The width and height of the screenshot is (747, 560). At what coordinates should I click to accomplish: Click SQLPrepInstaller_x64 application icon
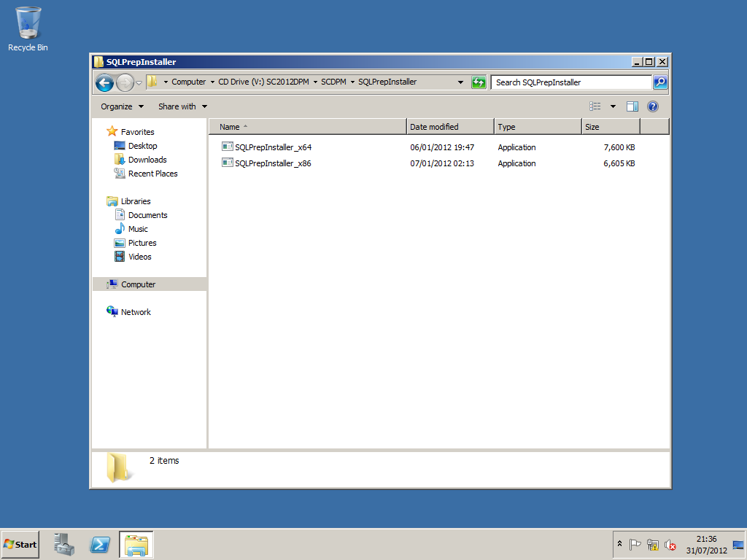pyautogui.click(x=228, y=147)
